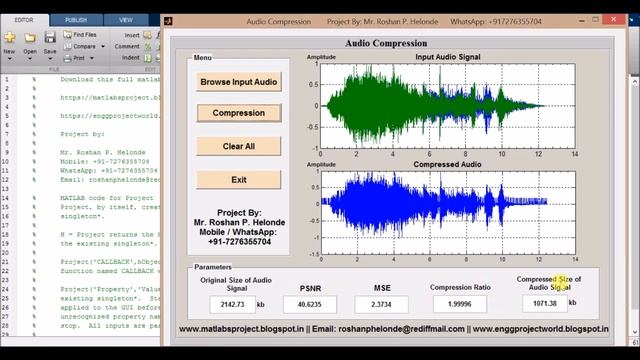Click the Compressed Audio waveform plot
The height and width of the screenshot is (360, 640).
[x=448, y=213]
